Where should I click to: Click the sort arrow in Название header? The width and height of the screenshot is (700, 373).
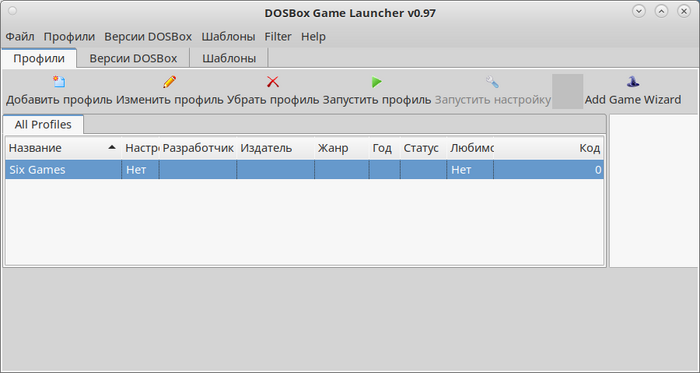coord(112,147)
